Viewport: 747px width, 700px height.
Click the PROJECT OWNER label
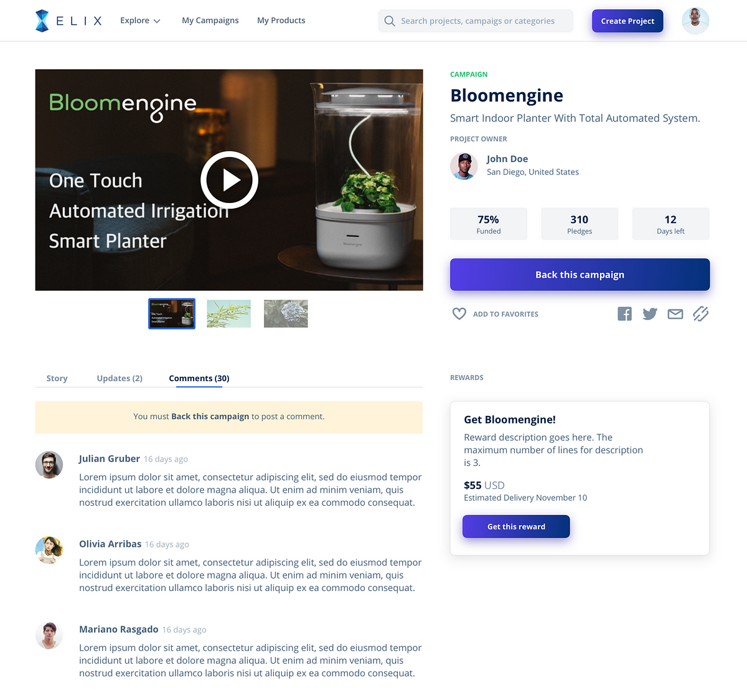point(479,140)
